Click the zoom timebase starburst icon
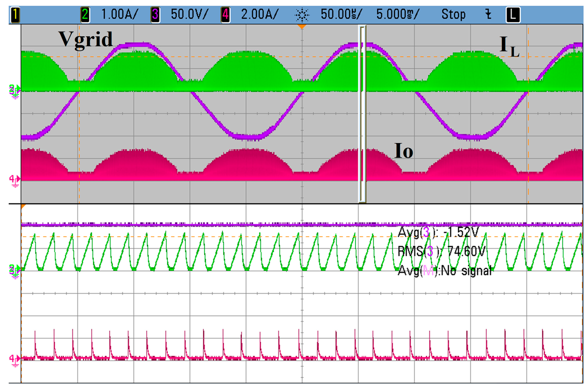This screenshot has height=389, width=588. [302, 15]
